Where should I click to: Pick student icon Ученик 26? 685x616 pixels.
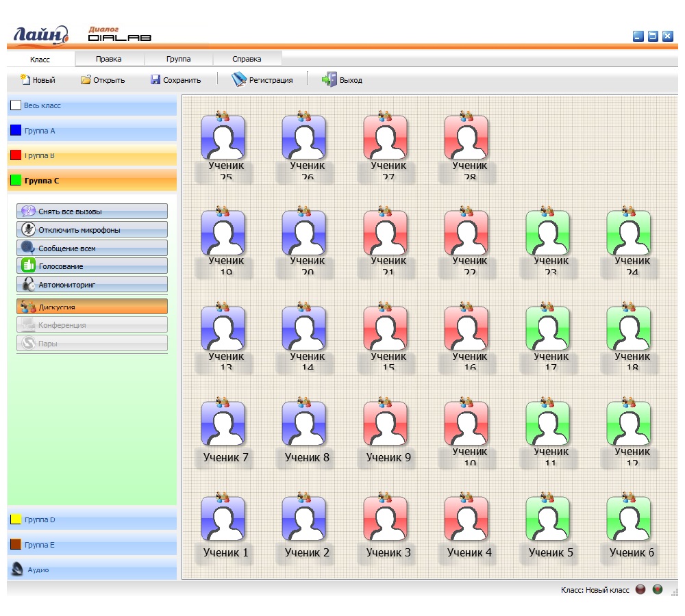coord(304,138)
